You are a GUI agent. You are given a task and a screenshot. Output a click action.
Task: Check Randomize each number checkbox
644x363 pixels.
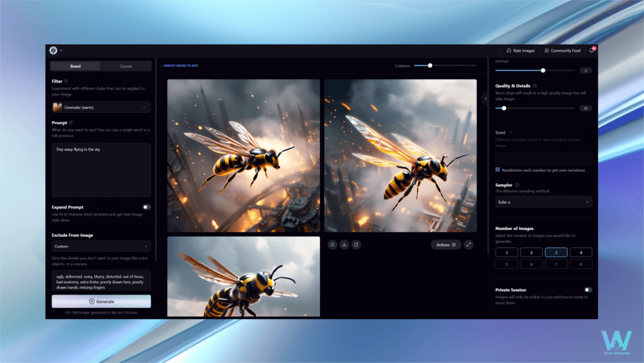click(x=498, y=170)
